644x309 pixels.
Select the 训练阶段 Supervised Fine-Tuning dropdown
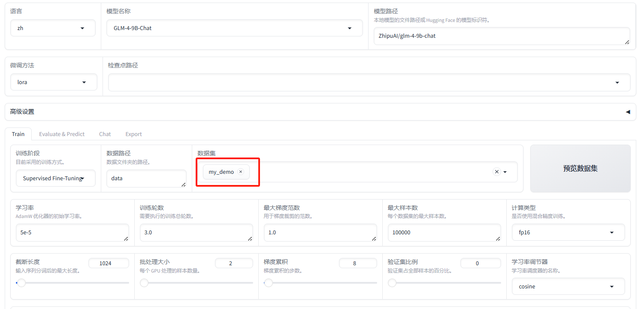coord(56,178)
